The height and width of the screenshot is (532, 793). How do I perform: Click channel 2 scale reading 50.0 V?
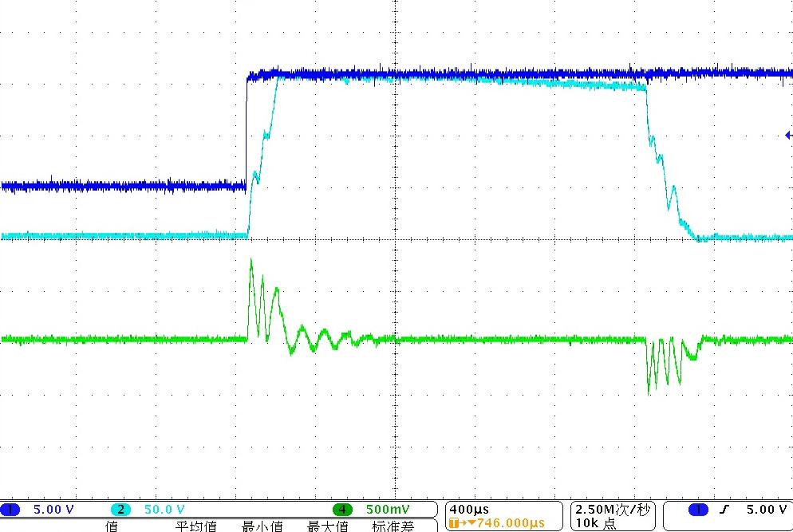[x=163, y=510]
